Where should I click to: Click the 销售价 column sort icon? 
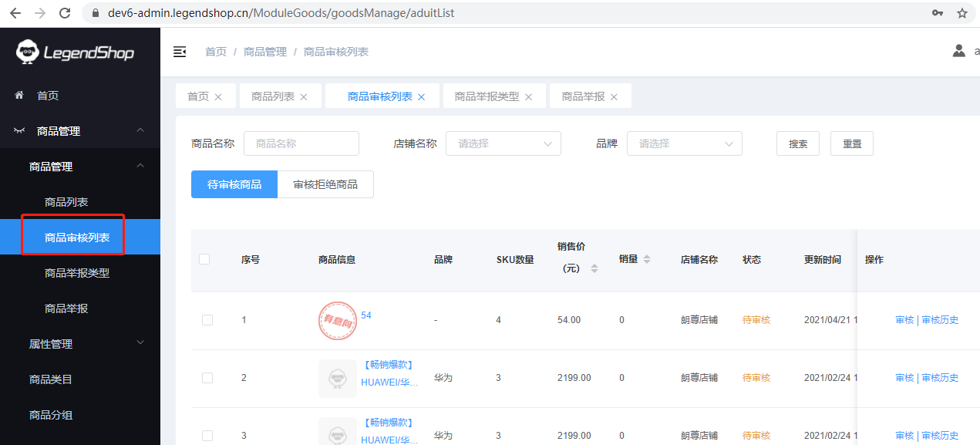pos(594,268)
